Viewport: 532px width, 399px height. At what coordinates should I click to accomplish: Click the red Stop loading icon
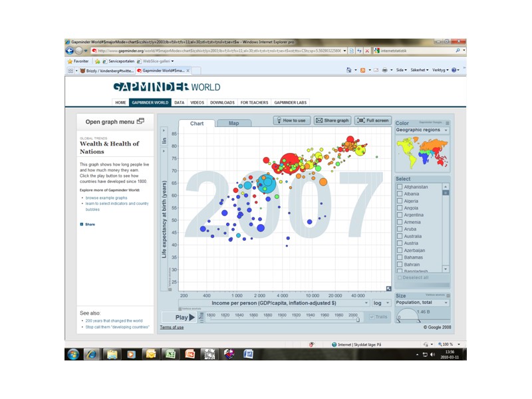pyautogui.click(x=367, y=51)
